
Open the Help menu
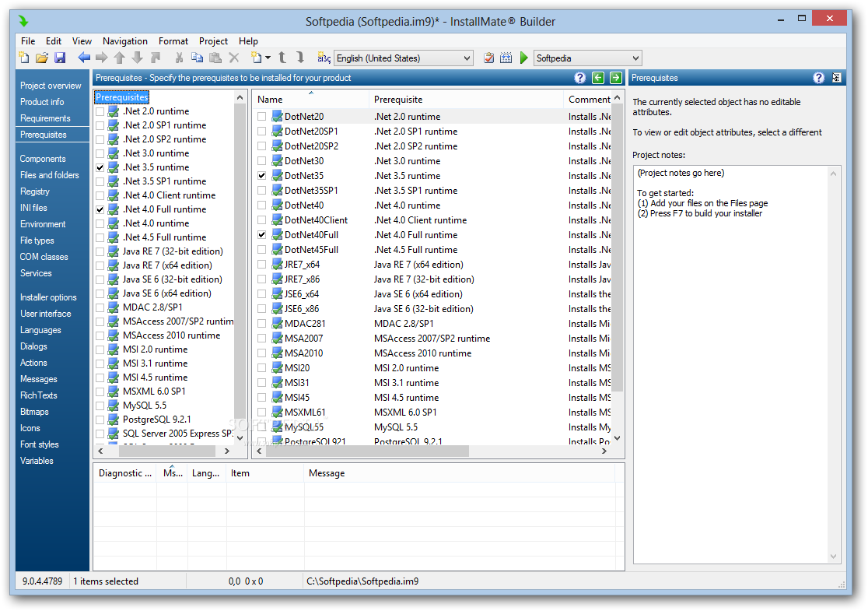(x=249, y=41)
